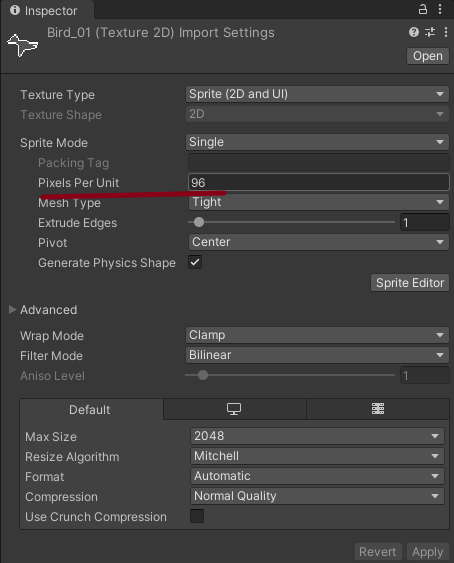Viewport: 454px width, 563px height.
Task: Switch to the standalone monitor platform tab
Action: click(x=234, y=409)
